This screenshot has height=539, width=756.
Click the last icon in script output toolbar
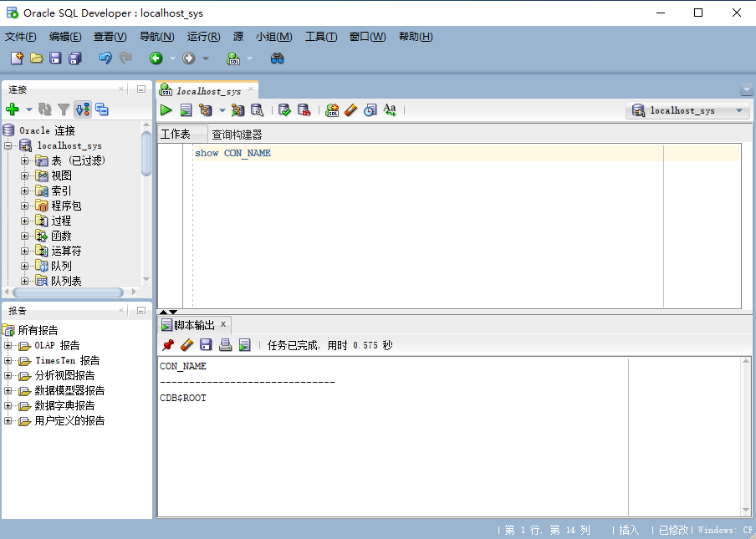[x=245, y=345]
